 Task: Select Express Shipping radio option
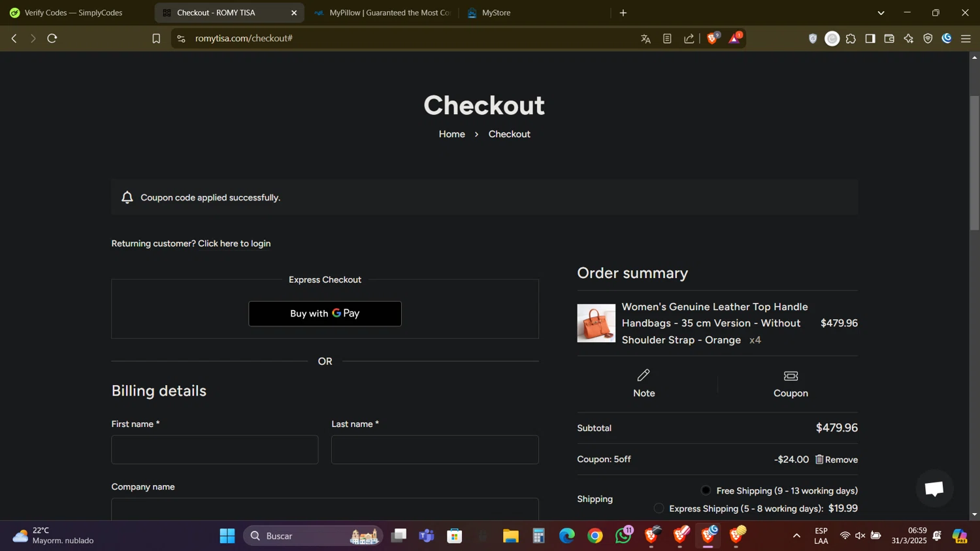pos(659,508)
